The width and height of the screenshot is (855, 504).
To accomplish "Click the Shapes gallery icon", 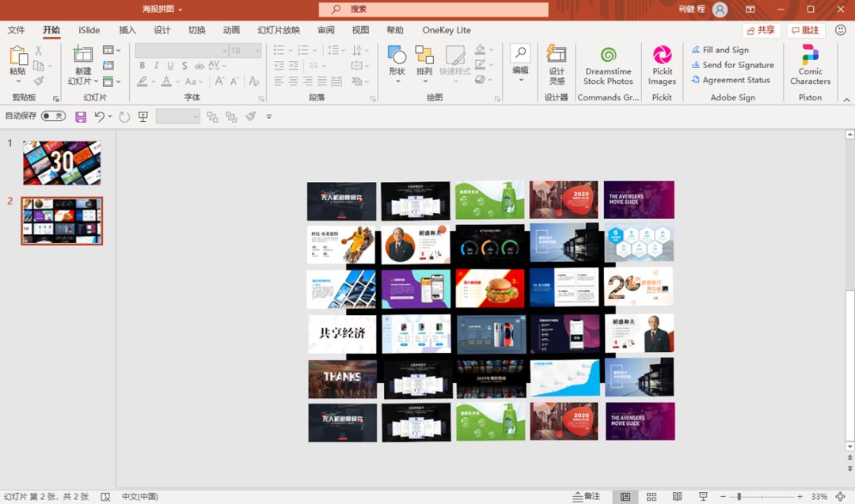I will 397,55.
